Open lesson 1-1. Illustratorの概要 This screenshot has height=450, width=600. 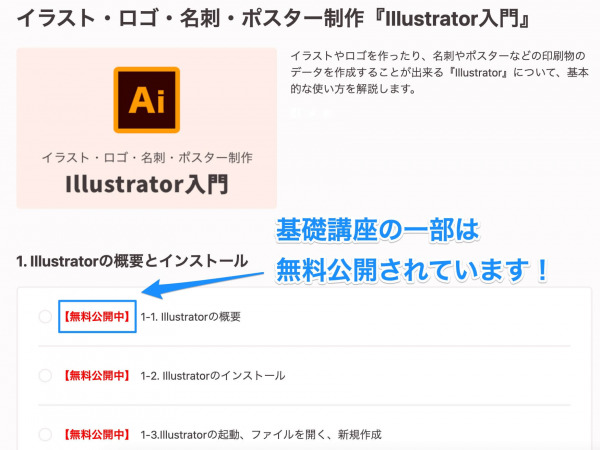tap(191, 317)
